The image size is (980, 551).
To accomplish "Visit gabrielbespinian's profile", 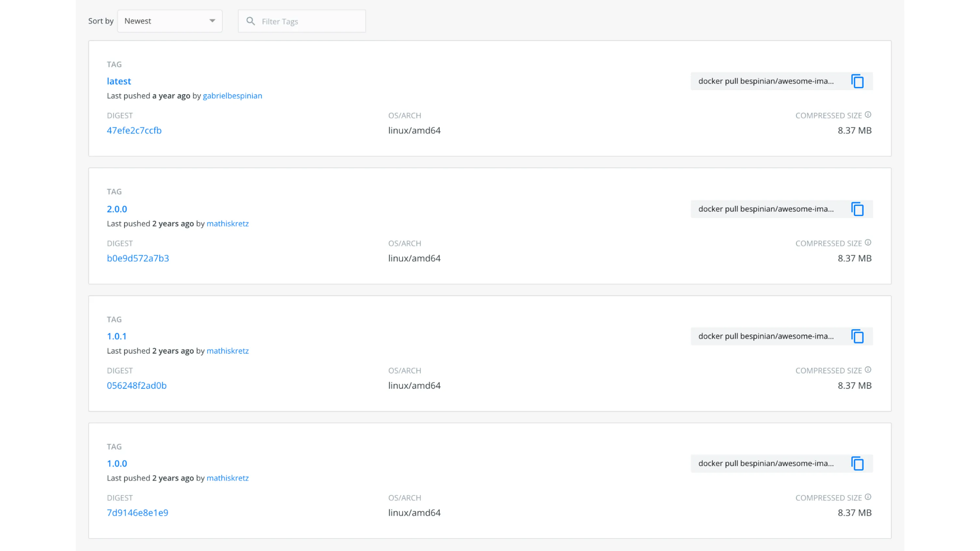I will [x=233, y=96].
